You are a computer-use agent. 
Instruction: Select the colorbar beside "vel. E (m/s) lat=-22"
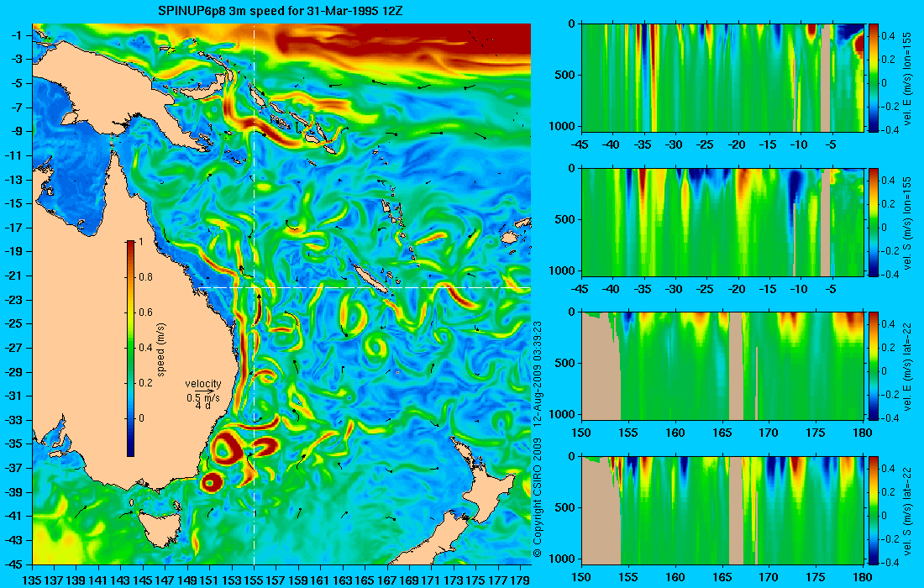point(874,366)
